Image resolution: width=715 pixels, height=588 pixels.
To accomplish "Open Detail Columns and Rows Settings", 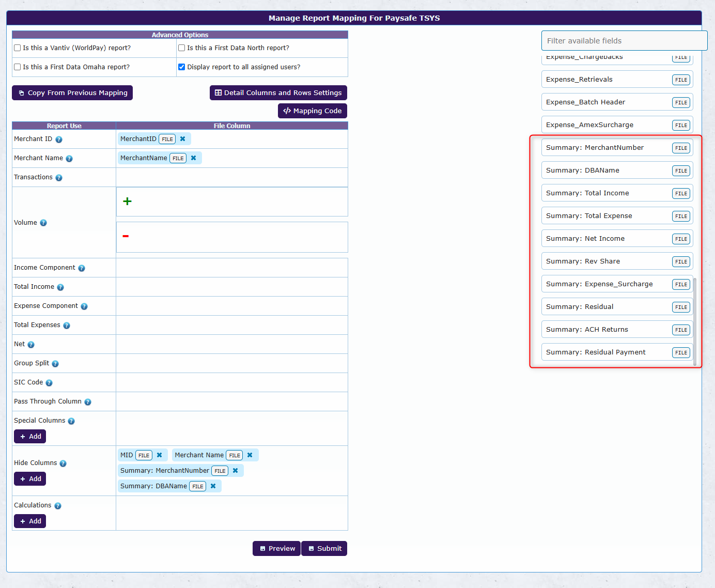I will [x=278, y=93].
